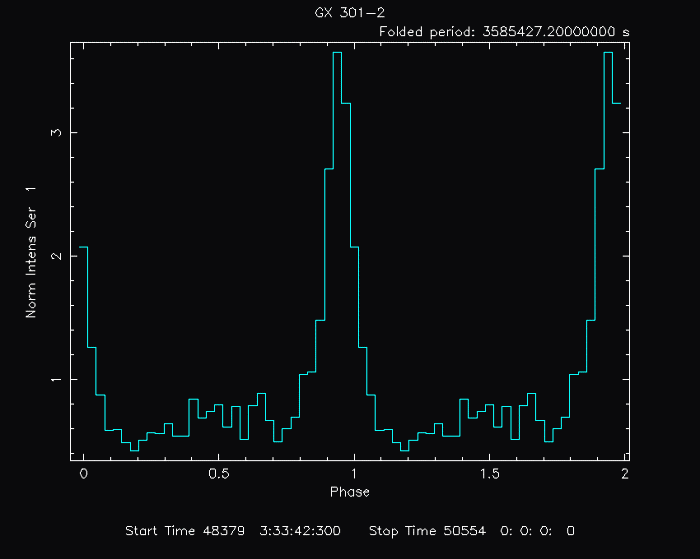This screenshot has width=700, height=559.
Task: Select the Folded period text
Action: tap(426, 32)
